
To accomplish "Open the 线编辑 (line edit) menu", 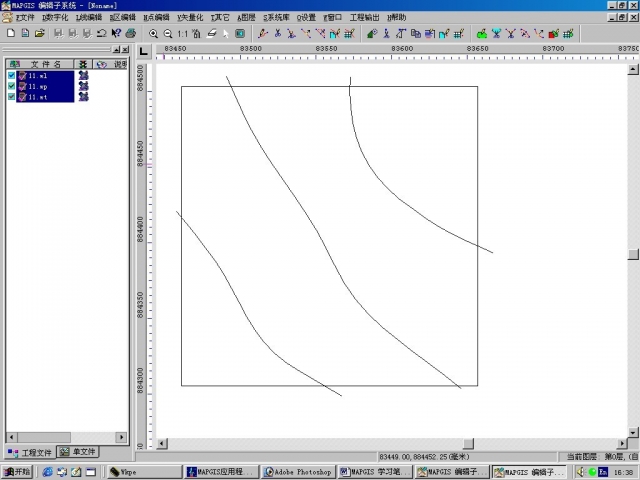I will [x=89, y=18].
